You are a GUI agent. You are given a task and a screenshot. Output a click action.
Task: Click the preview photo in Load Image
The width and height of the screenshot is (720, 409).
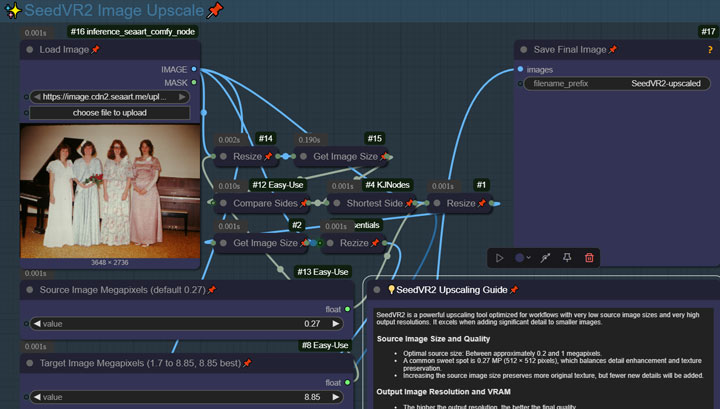click(x=110, y=191)
